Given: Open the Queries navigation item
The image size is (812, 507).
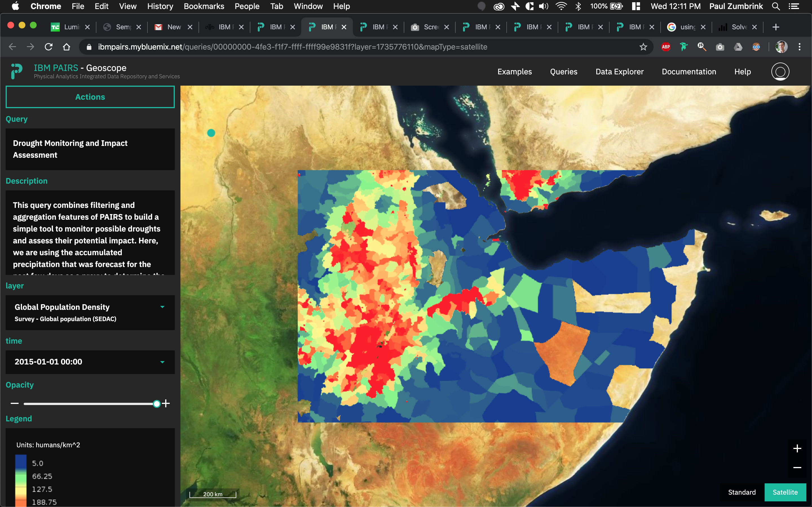Looking at the screenshot, I should coord(563,72).
